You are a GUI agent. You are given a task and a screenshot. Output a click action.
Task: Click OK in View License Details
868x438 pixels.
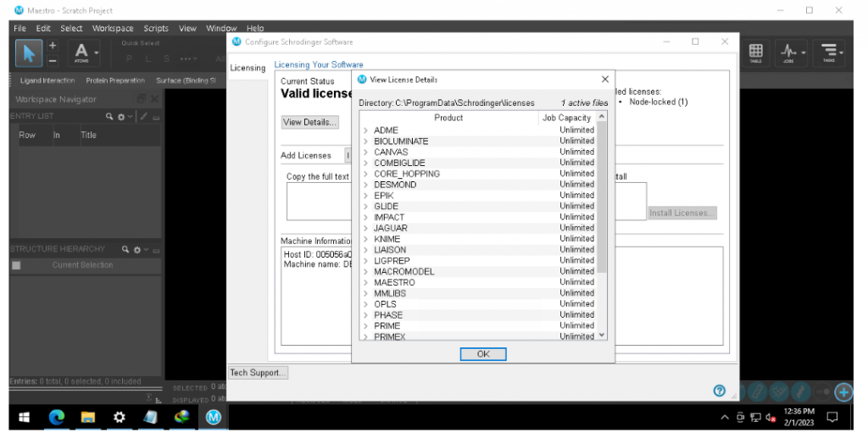pos(482,354)
